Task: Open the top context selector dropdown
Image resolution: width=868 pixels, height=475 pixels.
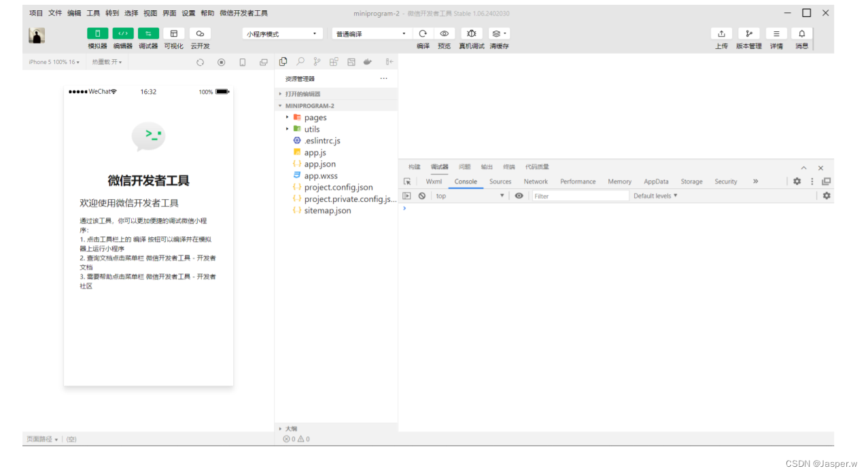Action: click(470, 196)
